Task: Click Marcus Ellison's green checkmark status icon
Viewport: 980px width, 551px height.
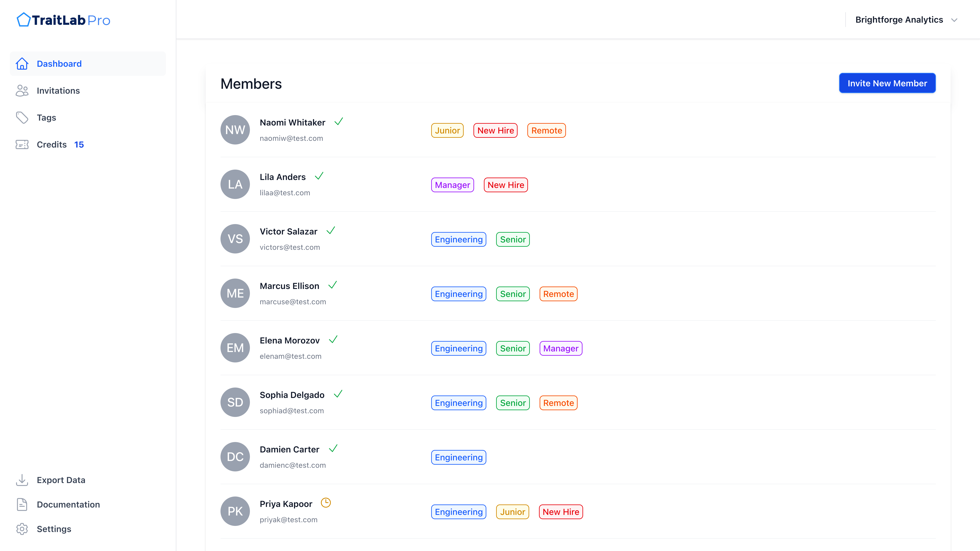Action: pyautogui.click(x=333, y=285)
